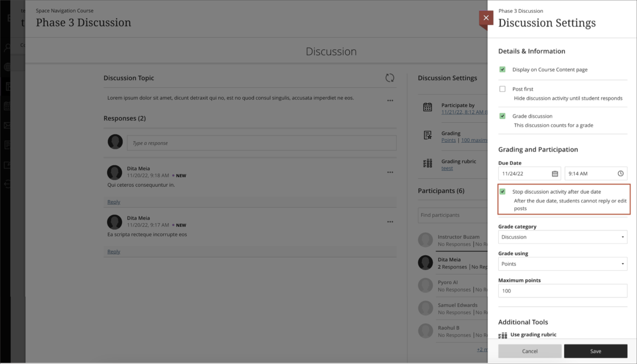The width and height of the screenshot is (637, 364).
Task: Click the calendar icon next to due date
Action: tap(555, 174)
